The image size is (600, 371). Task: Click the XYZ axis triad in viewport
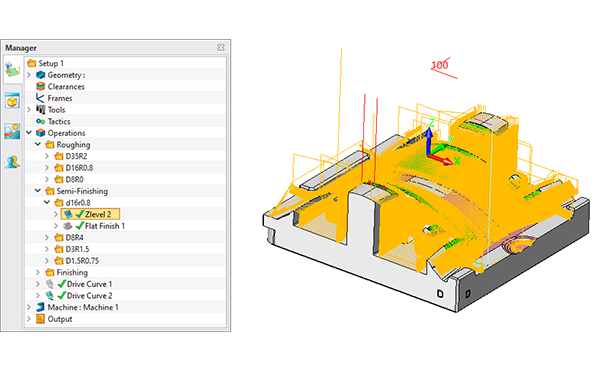point(440,144)
